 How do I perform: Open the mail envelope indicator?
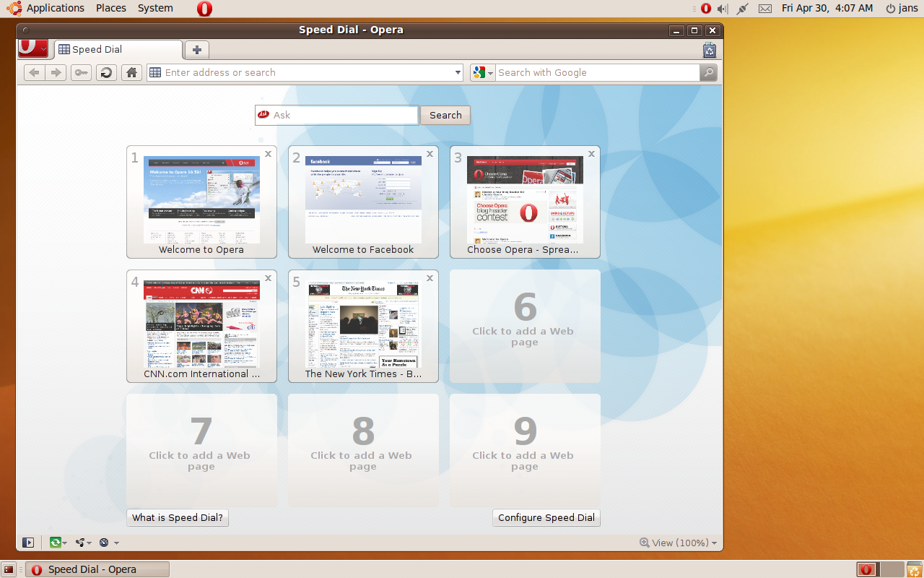click(x=765, y=9)
